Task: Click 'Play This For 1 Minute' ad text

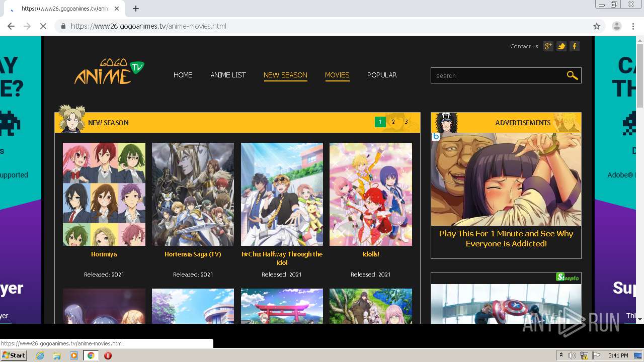Action: pos(506,238)
